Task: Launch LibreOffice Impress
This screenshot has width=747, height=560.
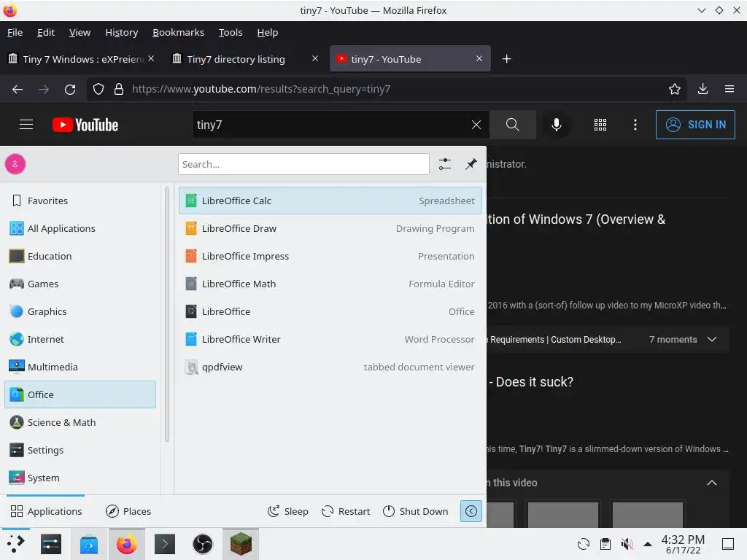Action: coord(330,256)
